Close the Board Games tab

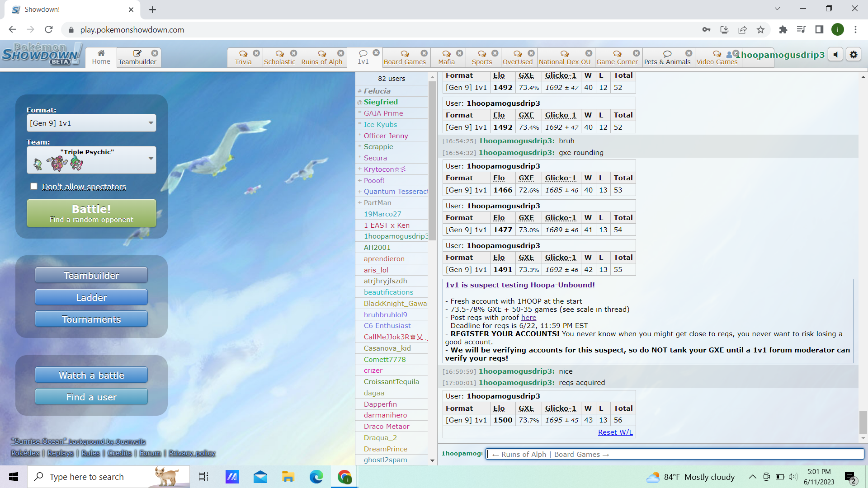click(x=424, y=53)
